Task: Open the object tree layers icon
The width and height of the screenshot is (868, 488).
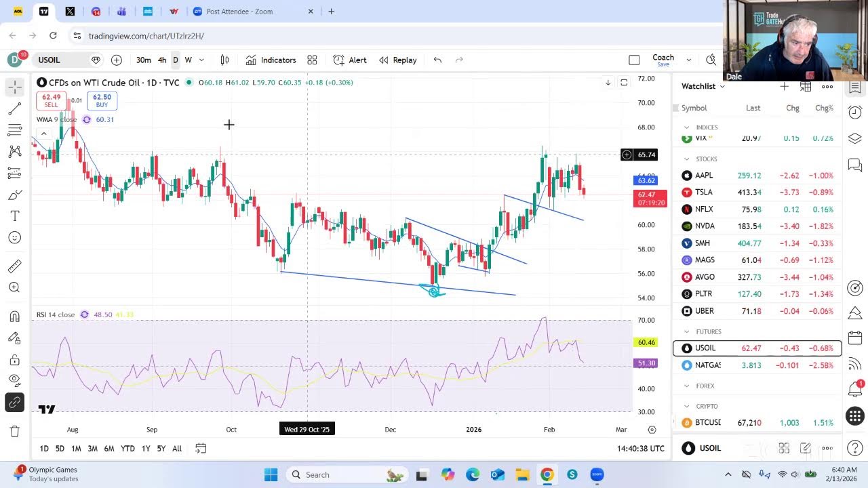Action: pyautogui.click(x=855, y=138)
